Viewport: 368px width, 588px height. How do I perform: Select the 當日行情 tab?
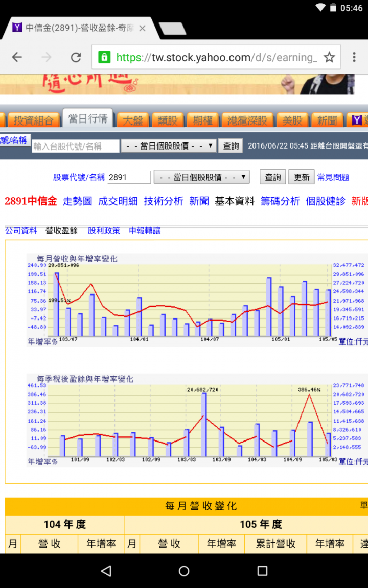tap(88, 118)
